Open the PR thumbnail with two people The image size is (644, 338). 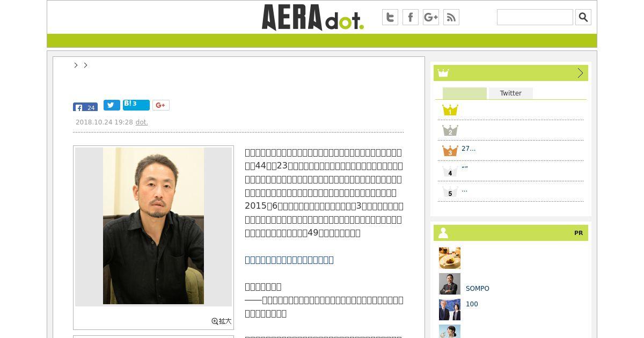pos(450,310)
